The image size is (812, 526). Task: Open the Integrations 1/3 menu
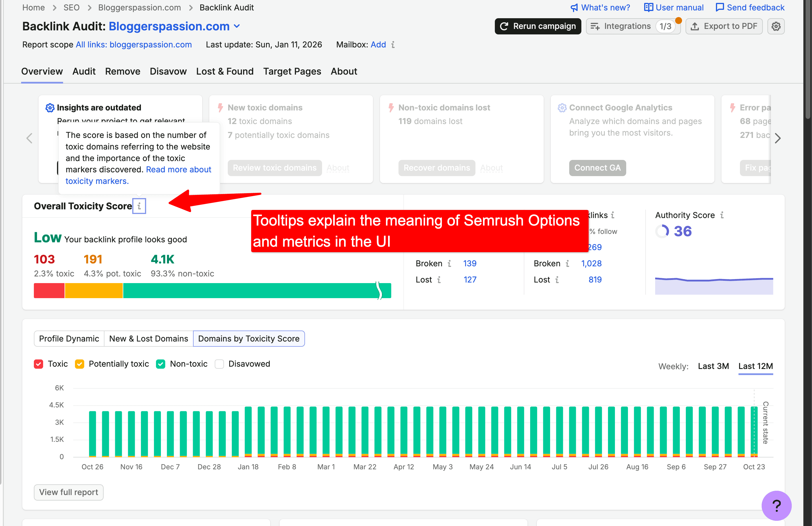633,26
